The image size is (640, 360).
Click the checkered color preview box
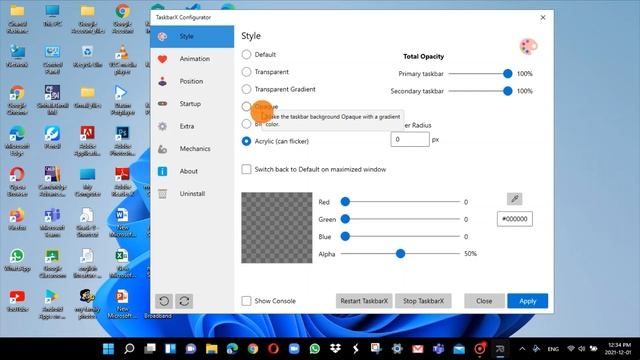click(277, 228)
